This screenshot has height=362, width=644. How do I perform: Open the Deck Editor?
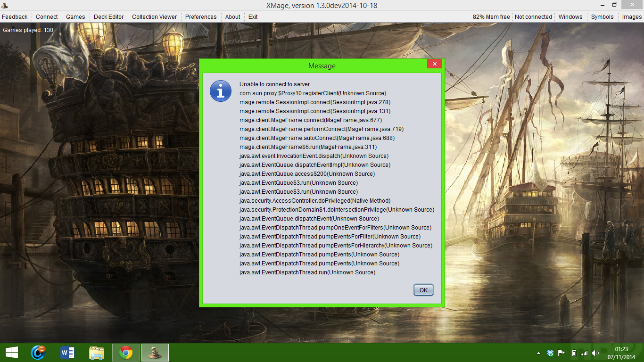[x=108, y=16]
